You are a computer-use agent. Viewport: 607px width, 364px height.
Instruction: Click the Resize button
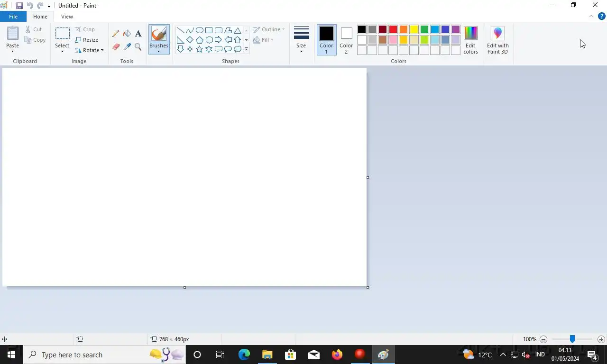tap(87, 40)
